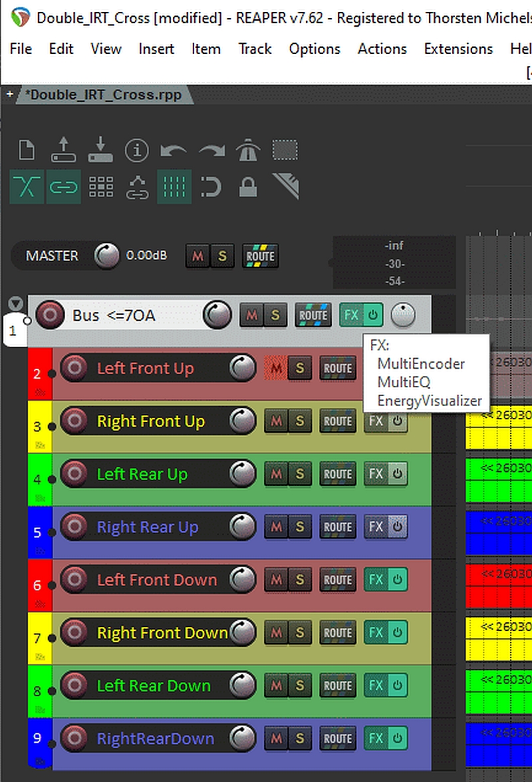
Task: Click the Undo arrow icon
Action: pos(174,151)
